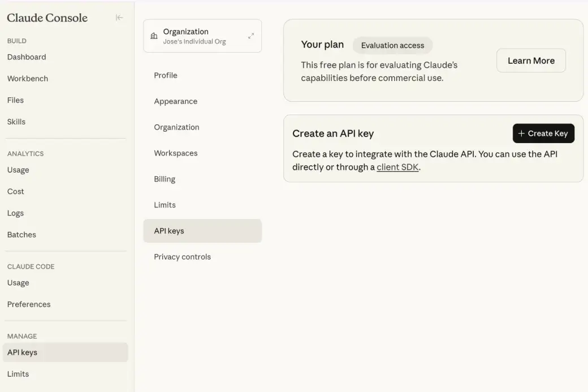
Task: Select Privacy controls settings
Action: tap(182, 257)
